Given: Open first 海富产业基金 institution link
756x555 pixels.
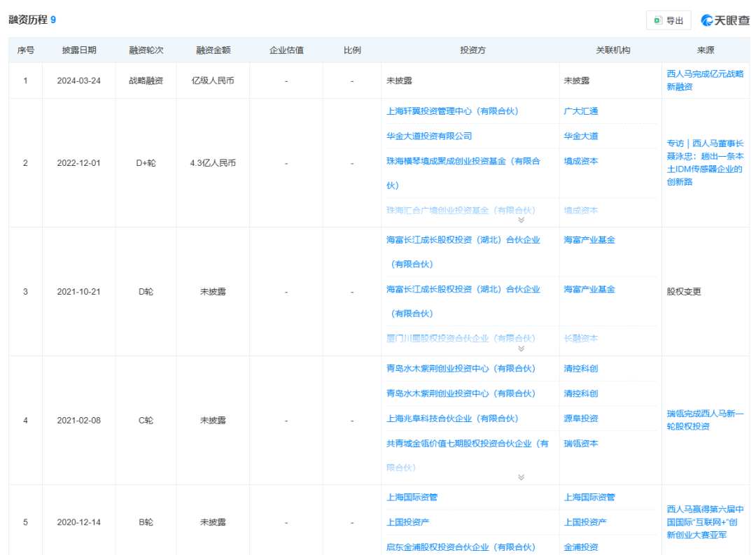Looking at the screenshot, I should pos(589,240).
